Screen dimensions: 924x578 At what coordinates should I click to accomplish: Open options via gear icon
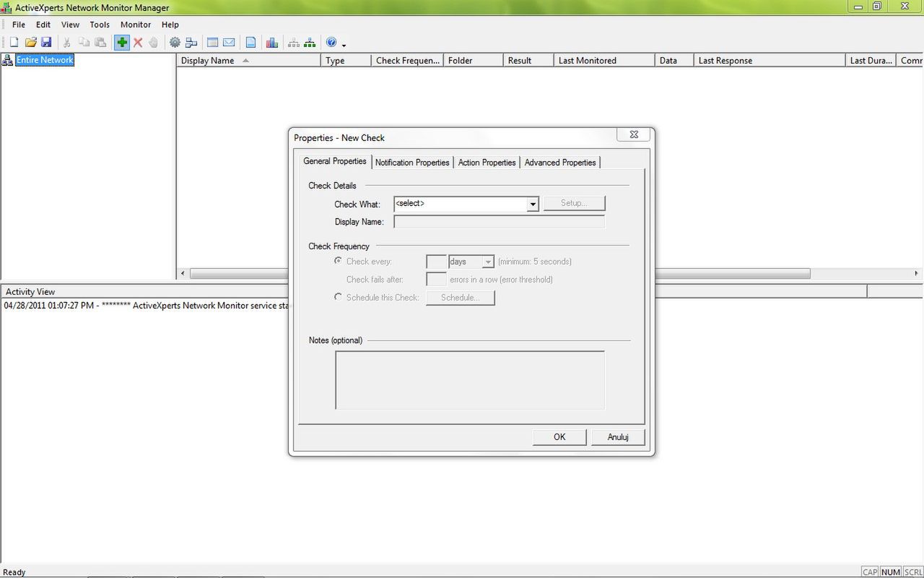(x=175, y=43)
